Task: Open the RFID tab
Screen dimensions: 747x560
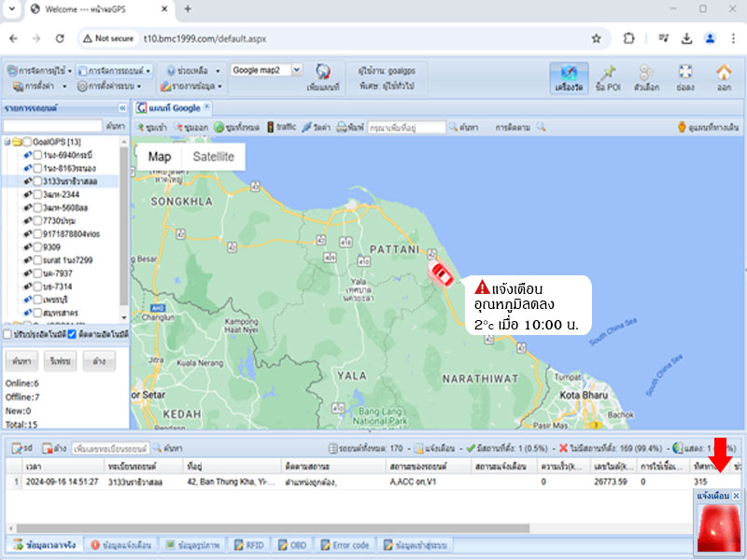Action: (249, 545)
